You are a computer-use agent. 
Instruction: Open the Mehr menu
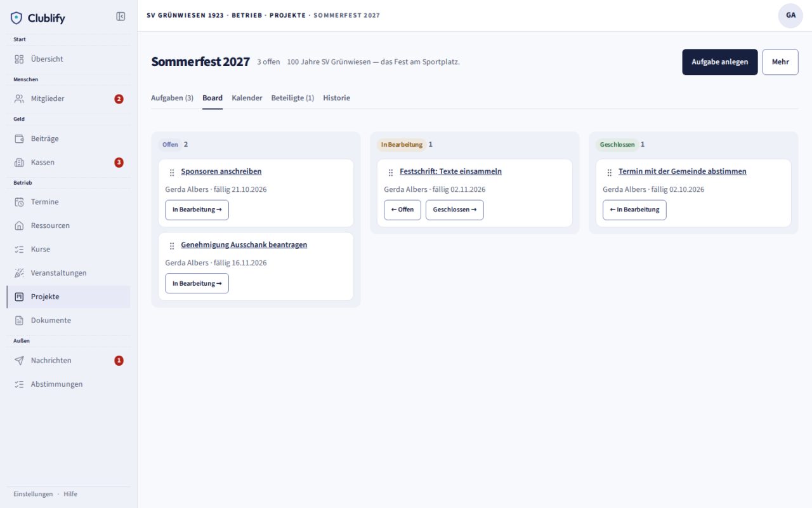pyautogui.click(x=780, y=62)
